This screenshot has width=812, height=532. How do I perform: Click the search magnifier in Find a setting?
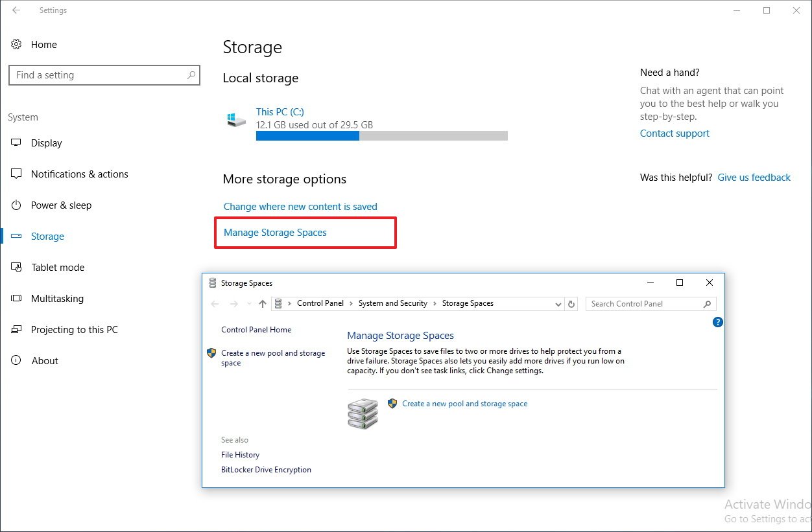[x=191, y=75]
